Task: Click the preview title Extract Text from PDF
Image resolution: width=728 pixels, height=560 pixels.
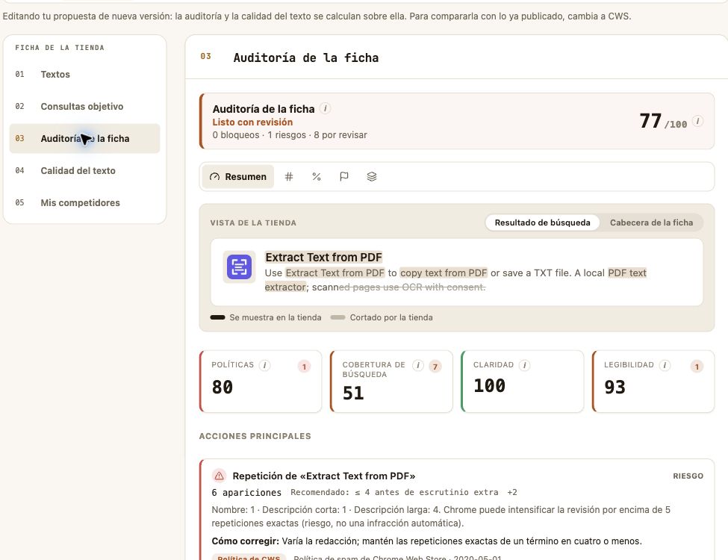Action: pyautogui.click(x=323, y=258)
